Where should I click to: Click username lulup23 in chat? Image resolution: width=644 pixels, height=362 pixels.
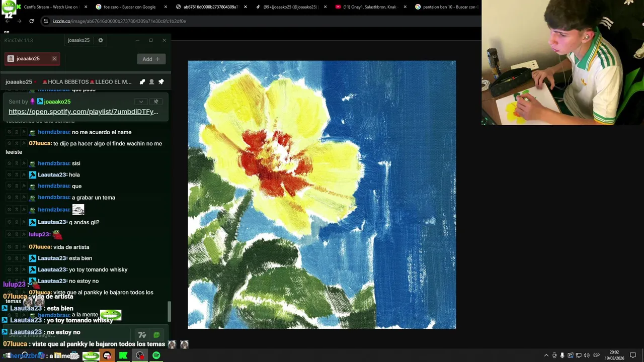click(39, 234)
